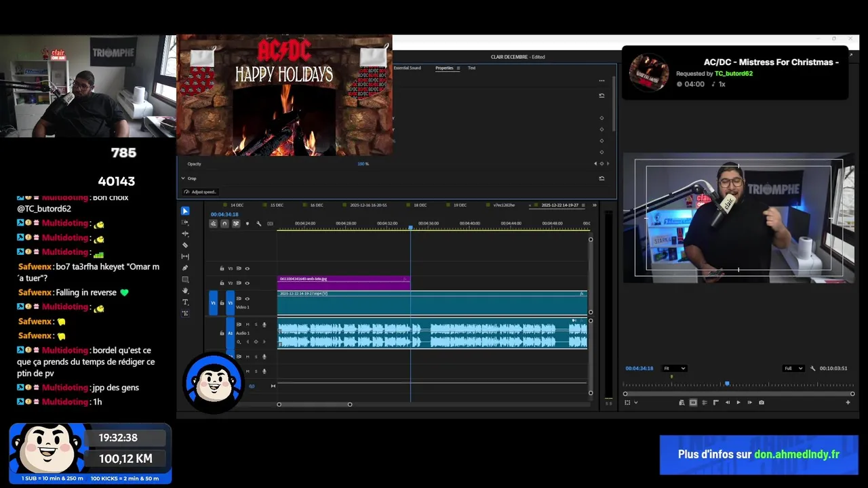This screenshot has width=868, height=488.
Task: Select the Type tool
Action: (185, 302)
